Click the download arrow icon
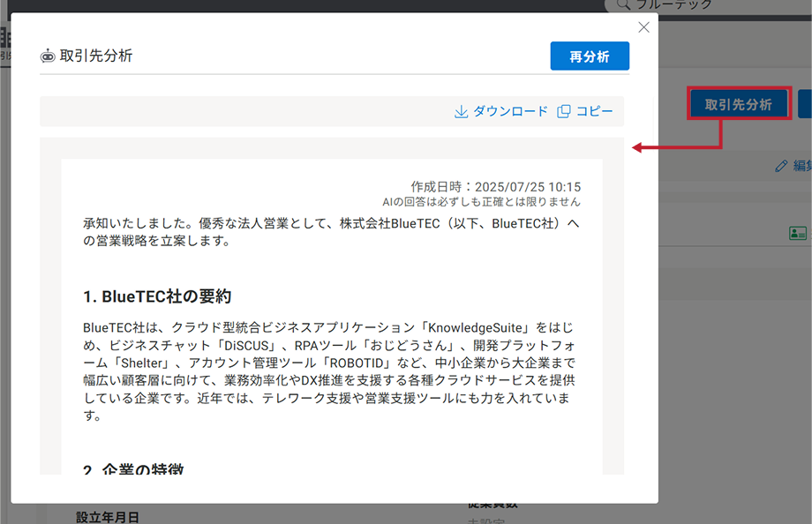The width and height of the screenshot is (812, 524). tap(460, 112)
